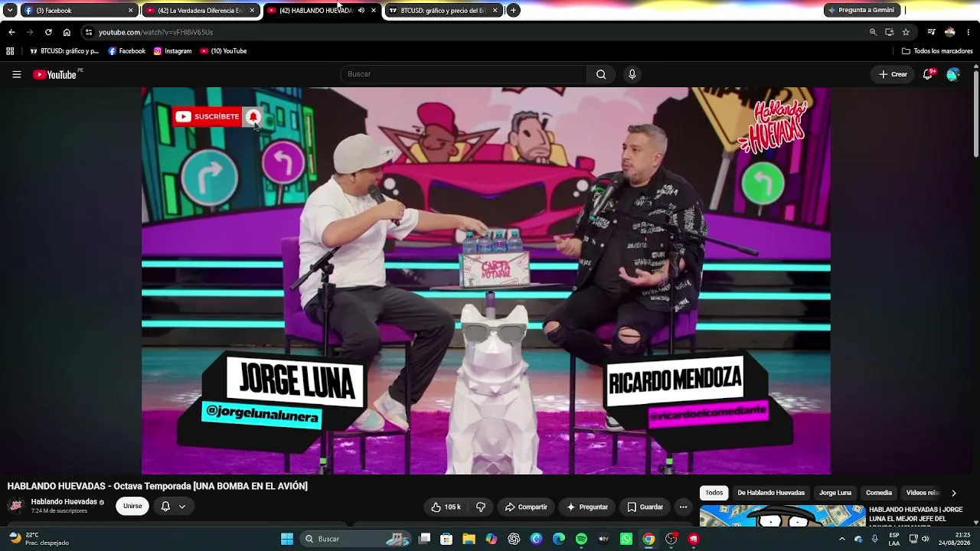Click the Preguntar button

coord(587,507)
